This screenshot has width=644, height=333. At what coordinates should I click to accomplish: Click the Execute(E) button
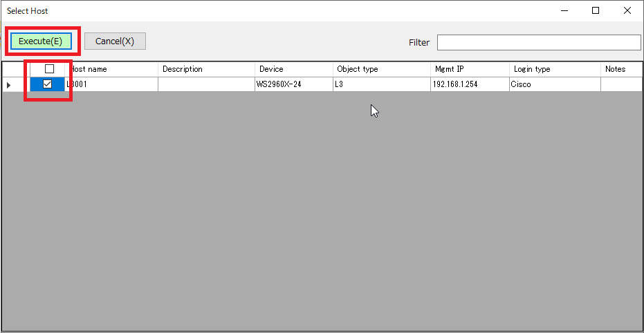(40, 41)
